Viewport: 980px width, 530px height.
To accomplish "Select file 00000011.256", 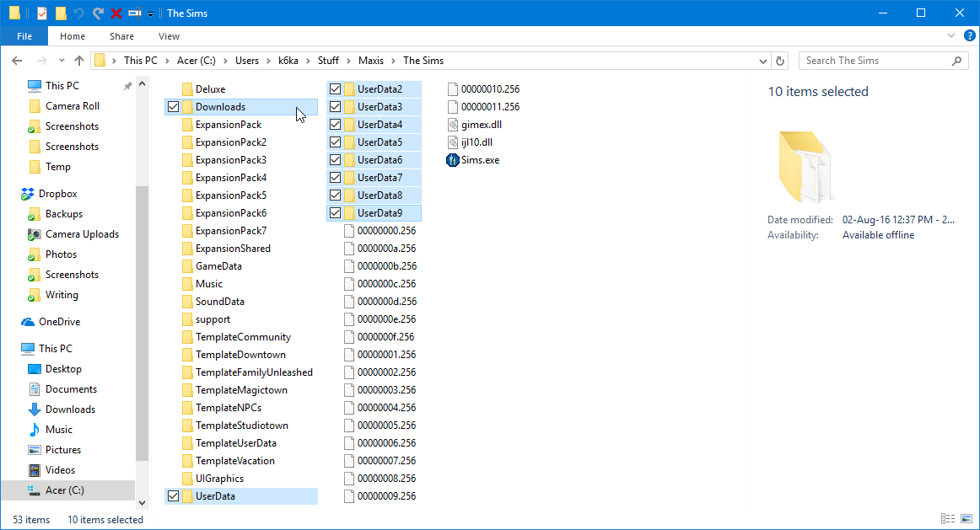I will click(484, 107).
